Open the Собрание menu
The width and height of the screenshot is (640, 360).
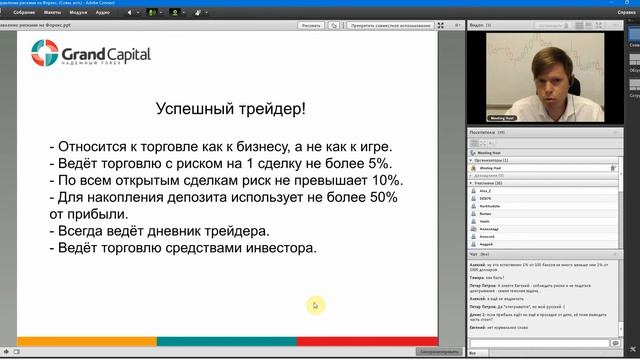(x=24, y=13)
